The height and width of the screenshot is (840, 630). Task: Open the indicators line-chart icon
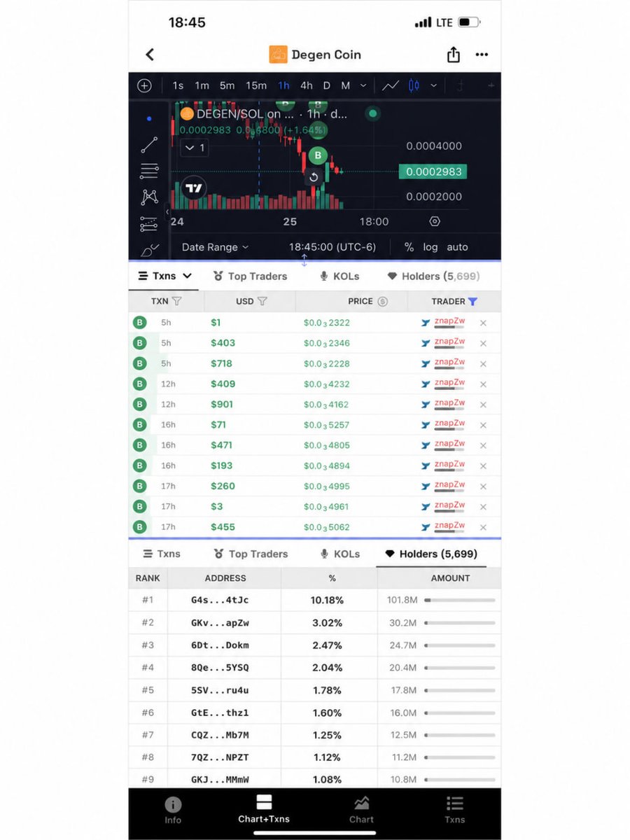(391, 85)
